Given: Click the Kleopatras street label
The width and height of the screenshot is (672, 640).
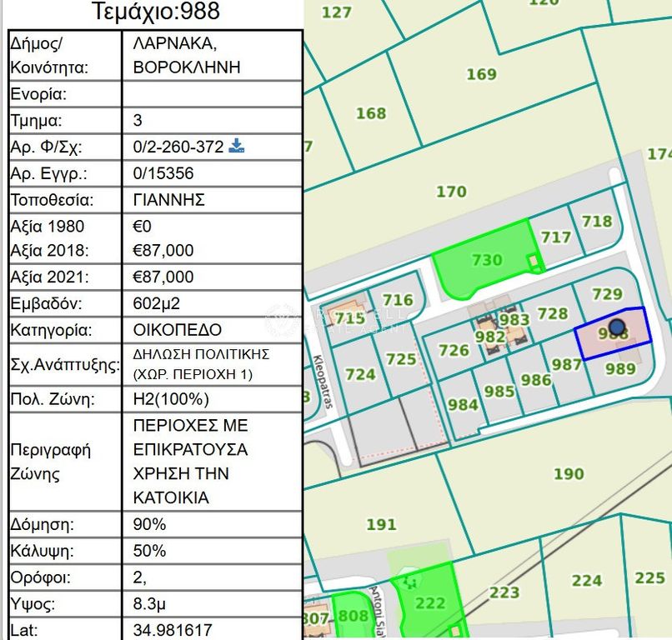Looking at the screenshot, I should 323,382.
